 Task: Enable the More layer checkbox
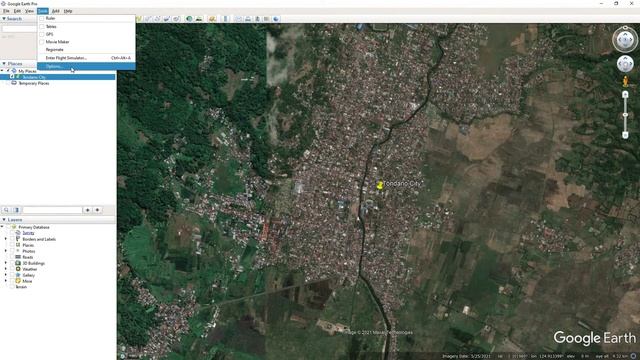(12, 281)
